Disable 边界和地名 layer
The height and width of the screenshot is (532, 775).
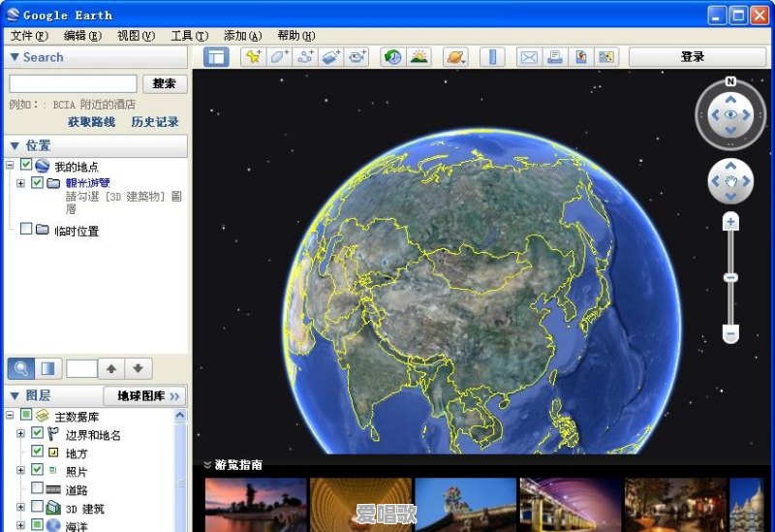[x=37, y=433]
